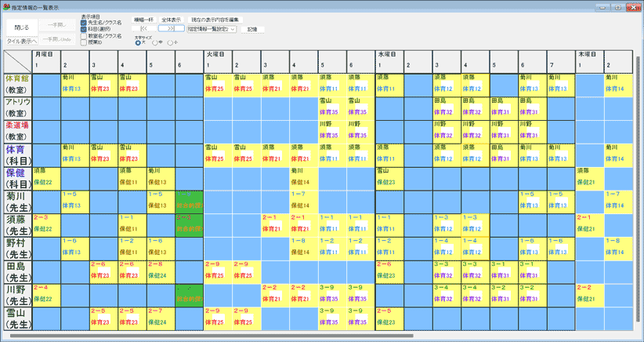Select the 柔道場(教室) row header
Screen dimensions: 644x342
[17, 130]
